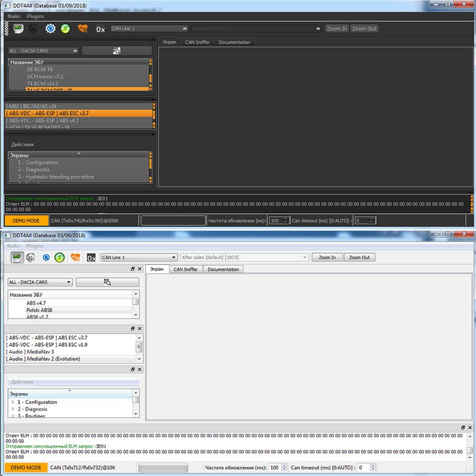The height and width of the screenshot is (476, 476).
Task: Open the After sales (default) [10C0] dropdown
Action: 244,258
